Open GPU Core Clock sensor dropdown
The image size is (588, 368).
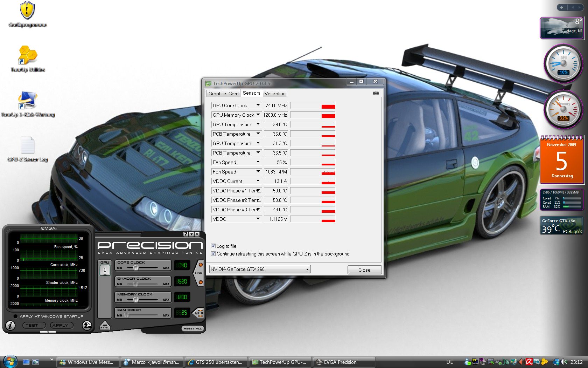point(258,105)
